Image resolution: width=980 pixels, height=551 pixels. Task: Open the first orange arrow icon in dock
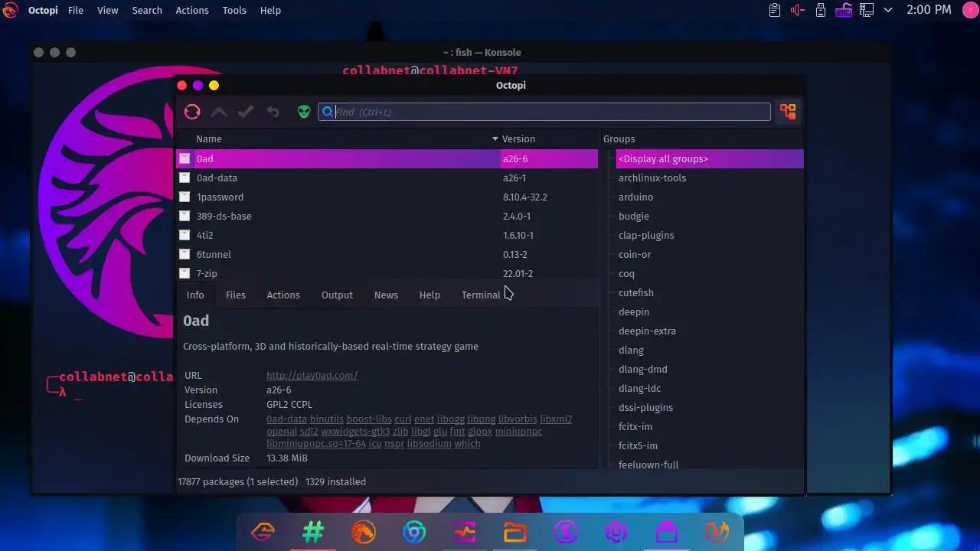click(x=263, y=531)
